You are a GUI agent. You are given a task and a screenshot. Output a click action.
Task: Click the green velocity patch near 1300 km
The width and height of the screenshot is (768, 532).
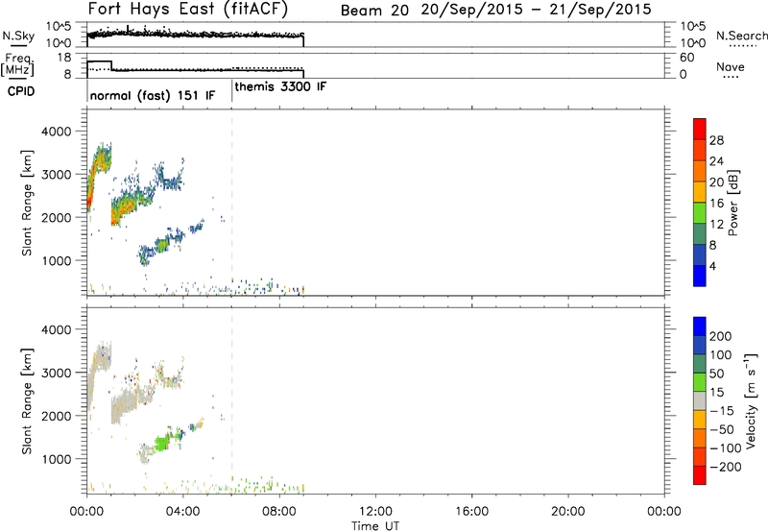(161, 444)
